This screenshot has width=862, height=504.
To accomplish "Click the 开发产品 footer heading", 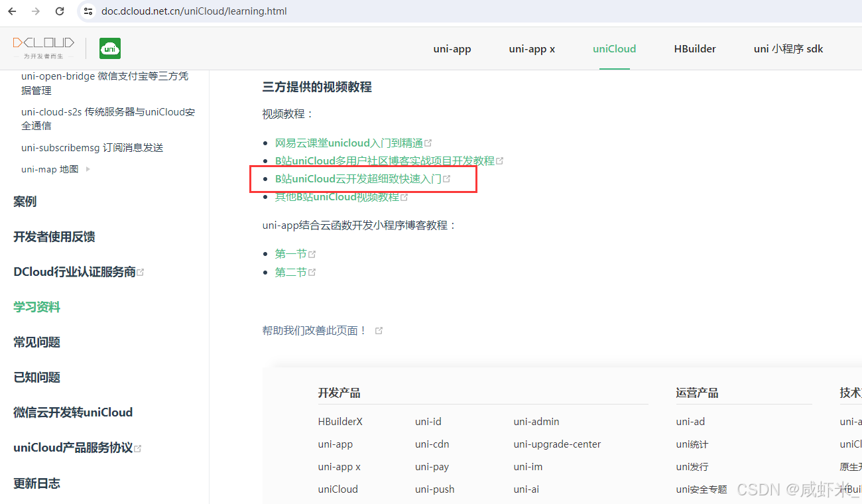I will pyautogui.click(x=339, y=393).
